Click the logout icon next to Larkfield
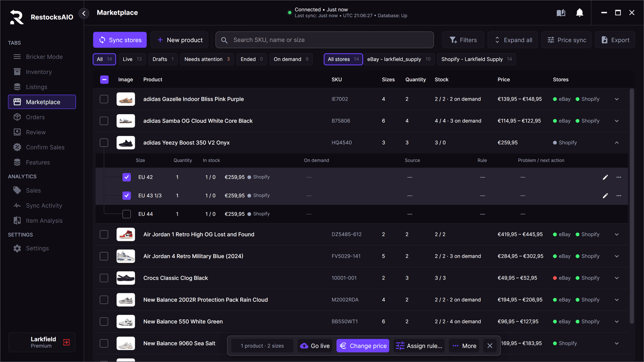The width and height of the screenshot is (644, 362). [x=66, y=342]
